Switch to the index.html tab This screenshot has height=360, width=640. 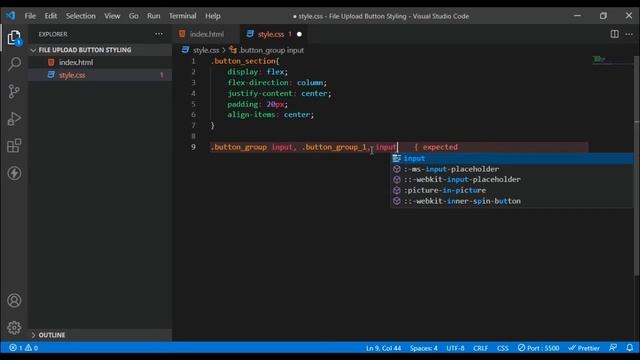point(206,34)
